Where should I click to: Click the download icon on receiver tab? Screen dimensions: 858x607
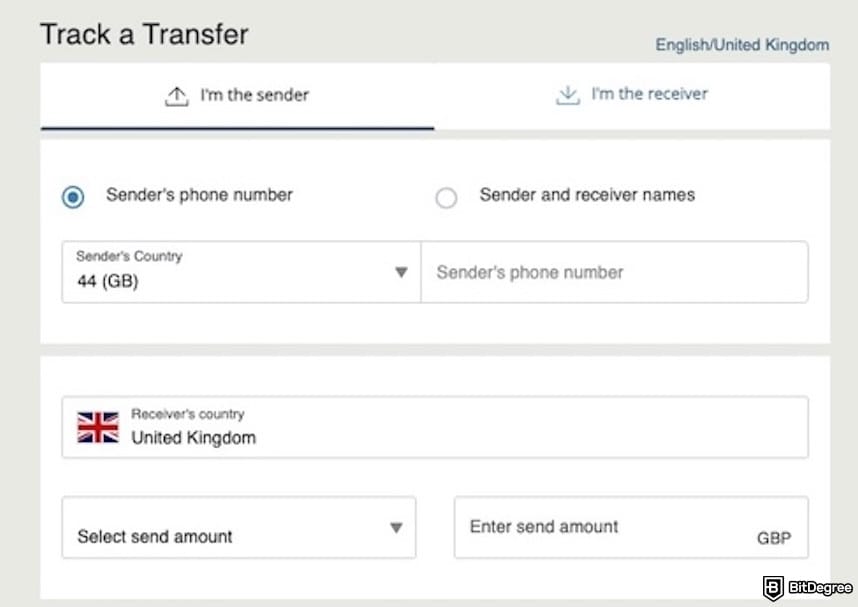click(567, 93)
